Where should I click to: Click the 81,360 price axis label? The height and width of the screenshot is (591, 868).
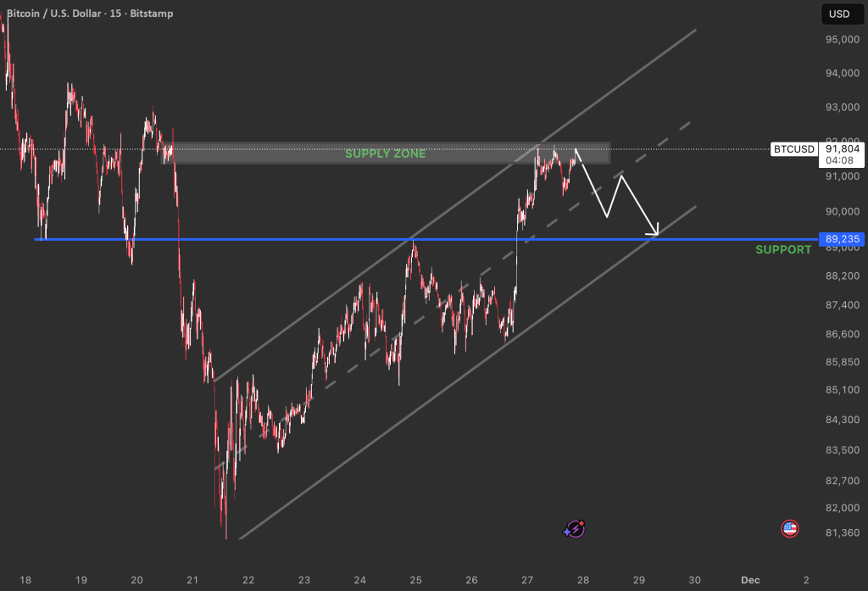pyautogui.click(x=838, y=533)
